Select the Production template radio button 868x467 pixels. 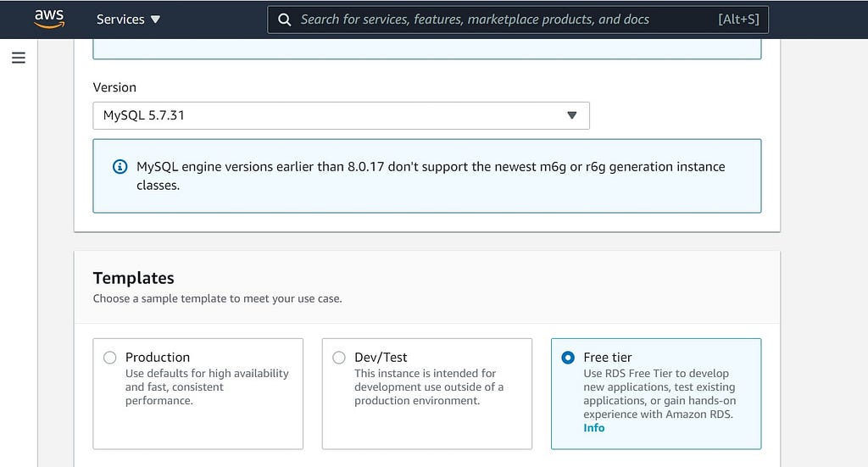109,358
